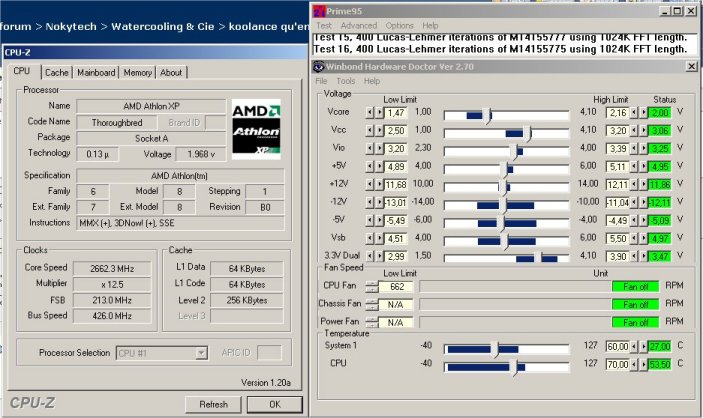Click the Prime95 title bar icon
Screen dimensions: 703x418
(319, 11)
